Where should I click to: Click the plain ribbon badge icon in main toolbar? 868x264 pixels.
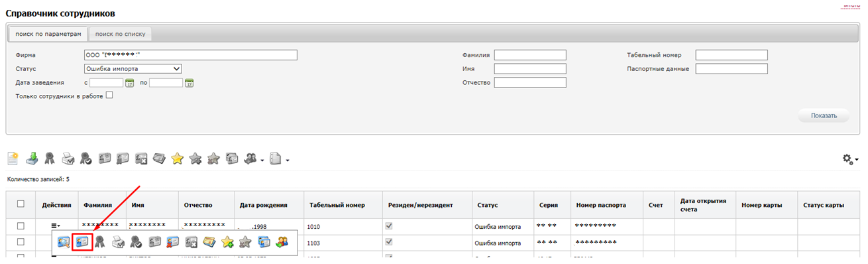pyautogui.click(x=50, y=158)
